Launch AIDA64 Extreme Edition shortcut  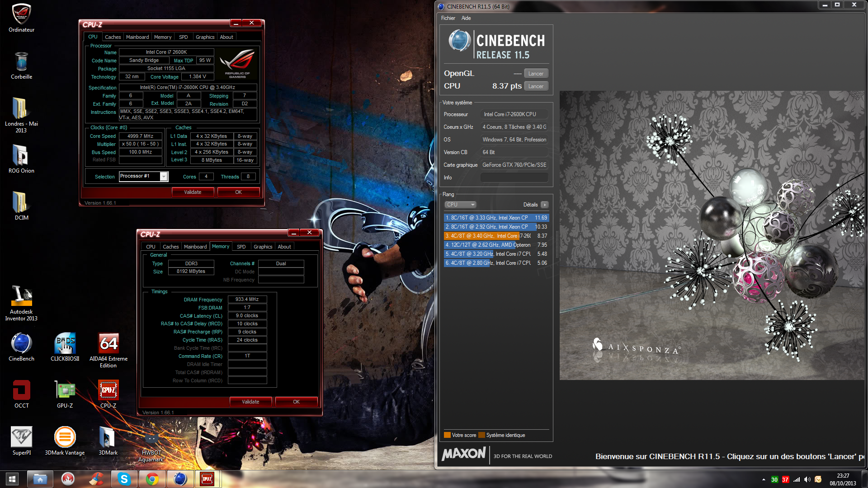point(108,351)
